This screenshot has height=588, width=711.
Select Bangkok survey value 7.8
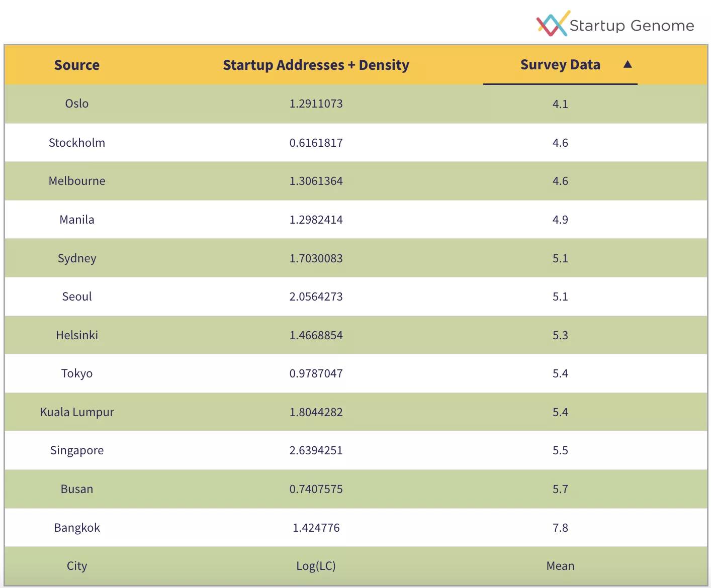pyautogui.click(x=560, y=528)
